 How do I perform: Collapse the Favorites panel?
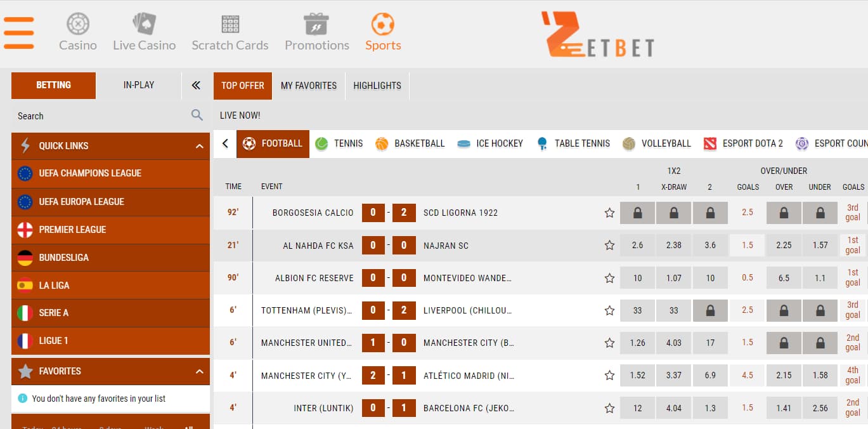point(199,371)
